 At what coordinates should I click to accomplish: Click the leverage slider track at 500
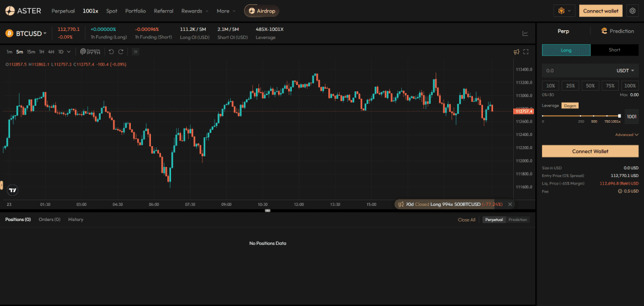point(594,116)
